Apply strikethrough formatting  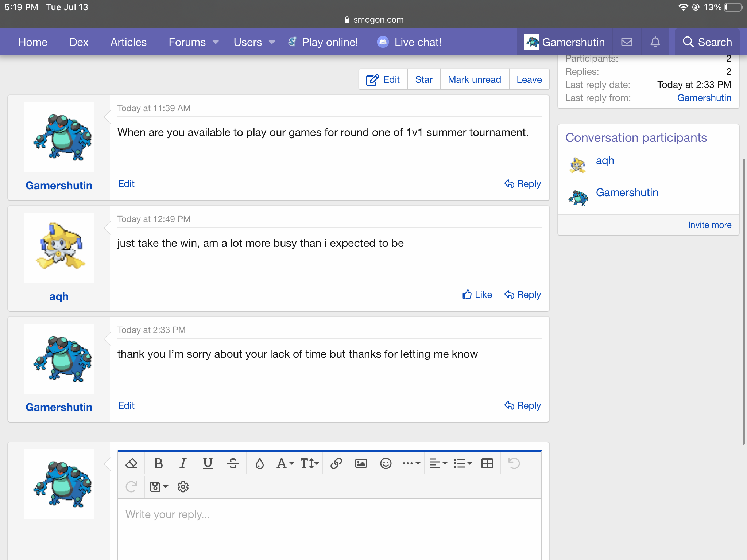[x=233, y=463]
